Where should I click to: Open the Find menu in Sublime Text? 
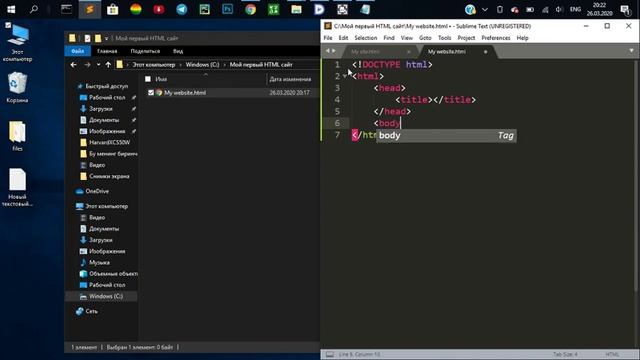point(389,38)
